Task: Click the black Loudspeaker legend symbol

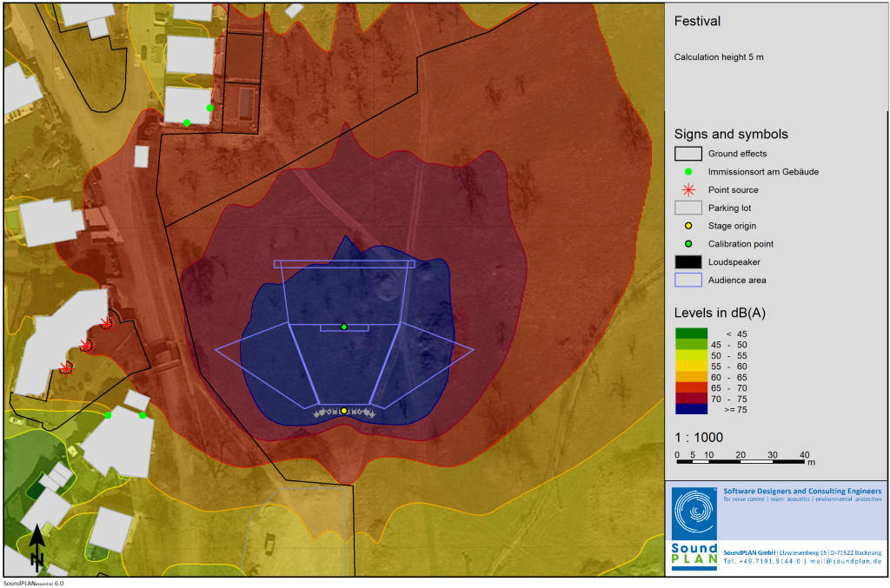Action: [x=687, y=262]
